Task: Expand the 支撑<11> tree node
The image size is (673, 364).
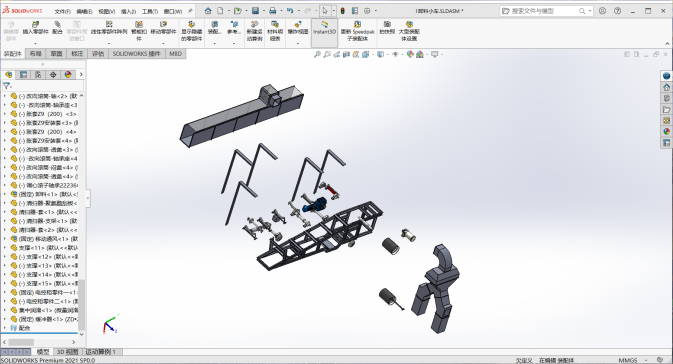Action: tap(5, 248)
